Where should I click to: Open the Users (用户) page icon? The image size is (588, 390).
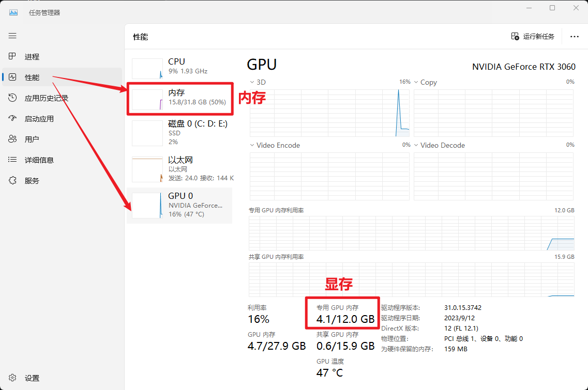[12, 139]
